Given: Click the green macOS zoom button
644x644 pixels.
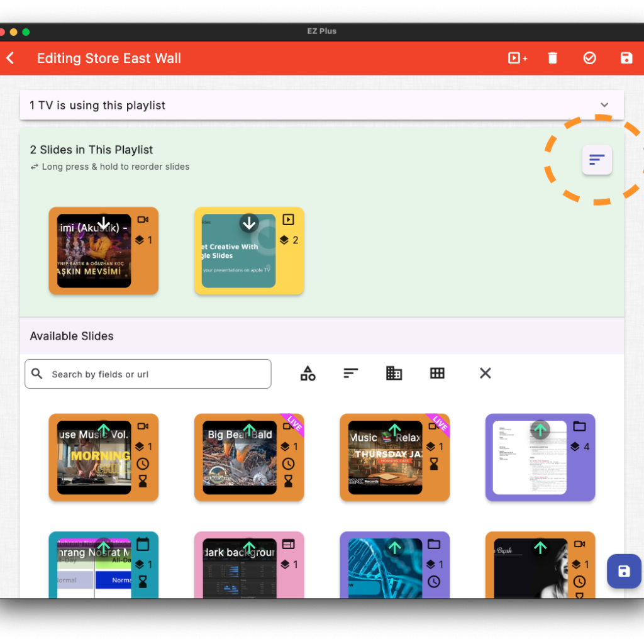Looking at the screenshot, I should (x=26, y=32).
